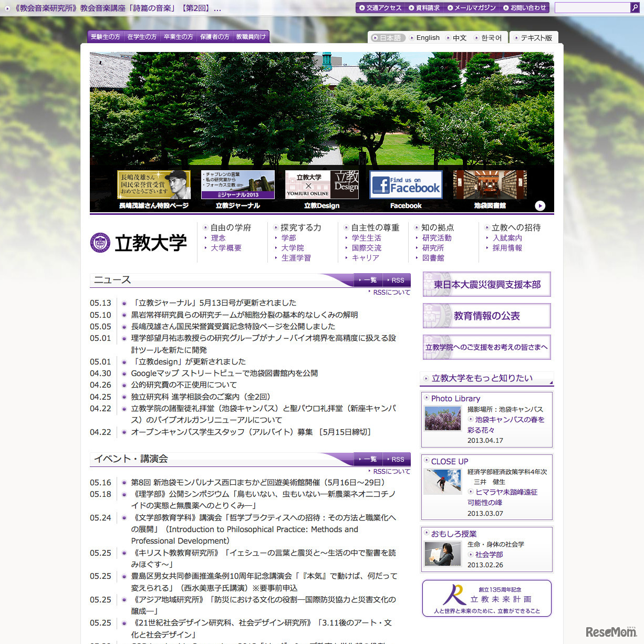644x644 pixels.
Task: Expand the 立教大学をもっと知りたい section header
Action: click(486, 378)
